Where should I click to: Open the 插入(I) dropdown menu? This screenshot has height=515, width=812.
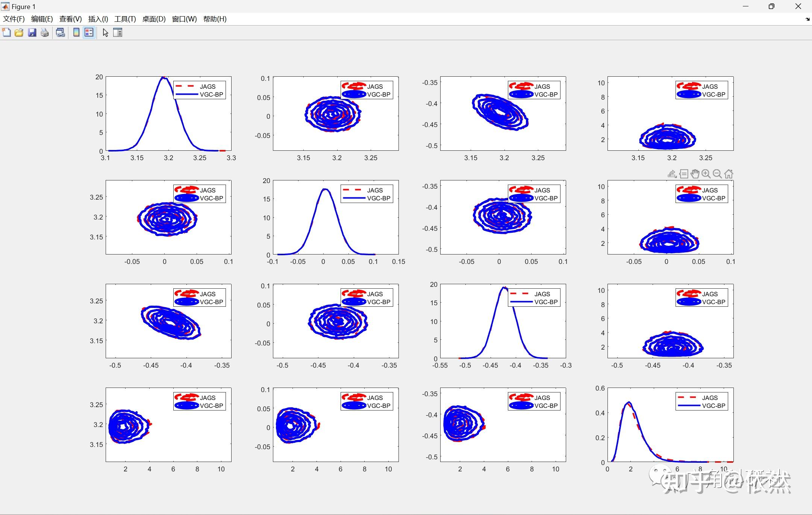(x=98, y=19)
